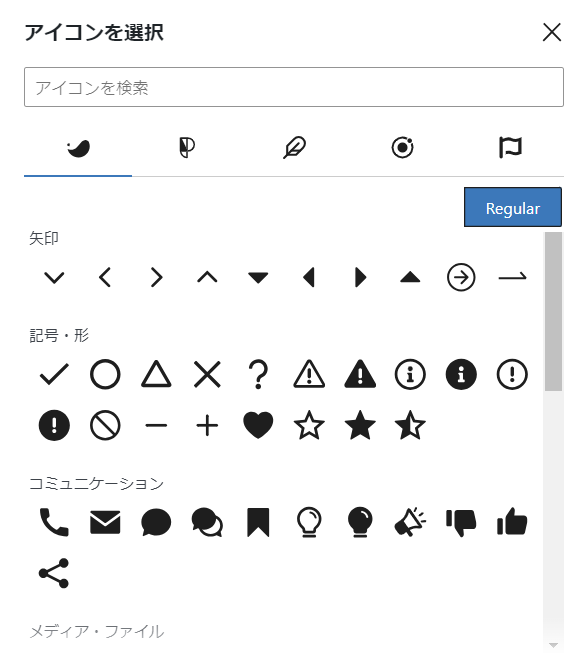This screenshot has height=653, width=577.
Task: Toggle the Regular style button
Action: pyautogui.click(x=512, y=207)
